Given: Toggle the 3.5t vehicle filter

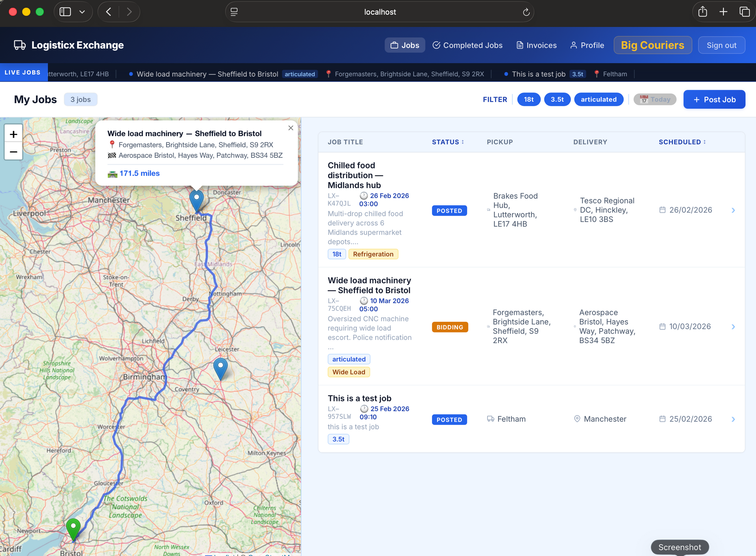Looking at the screenshot, I should tap(557, 100).
